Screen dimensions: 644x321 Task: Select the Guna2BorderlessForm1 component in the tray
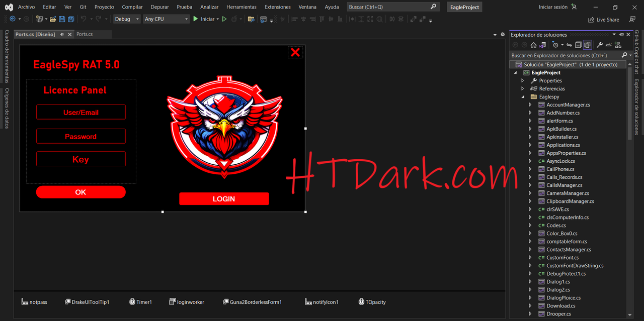click(252, 302)
